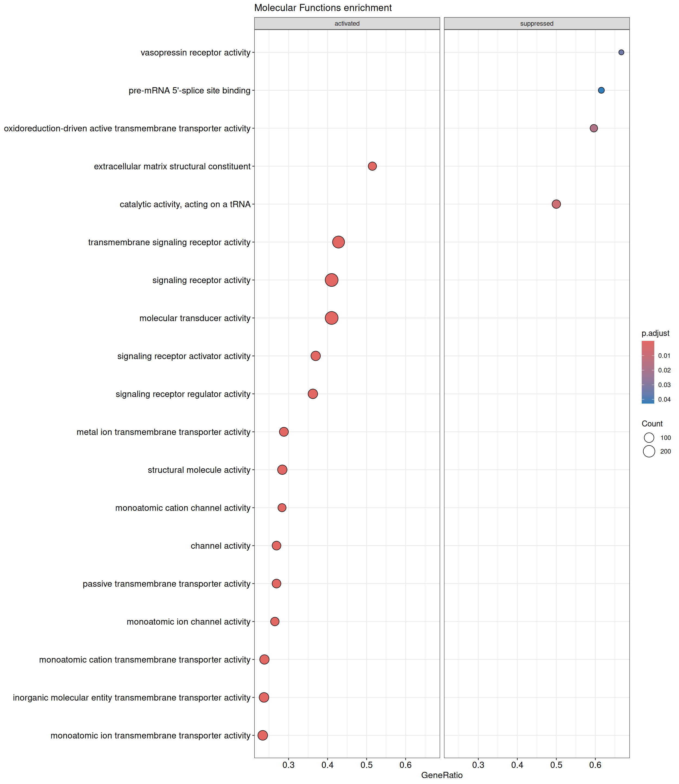The height and width of the screenshot is (784, 679).
Task: Click the Count 100 legend circle
Action: pyautogui.click(x=649, y=437)
